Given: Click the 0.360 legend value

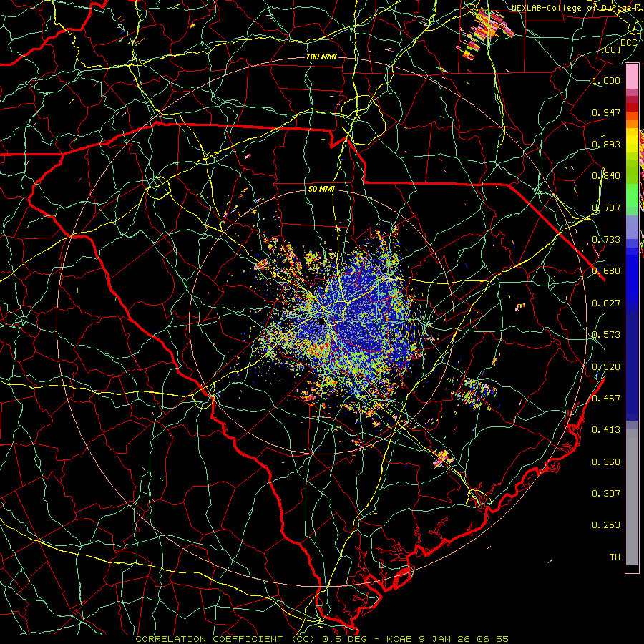Looking at the screenshot, I should [x=606, y=462].
